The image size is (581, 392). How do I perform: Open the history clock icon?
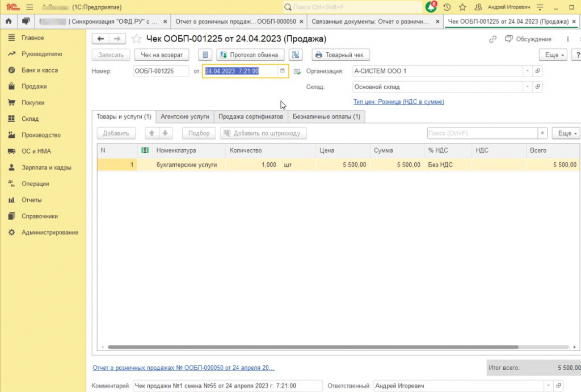pyautogui.click(x=447, y=7)
